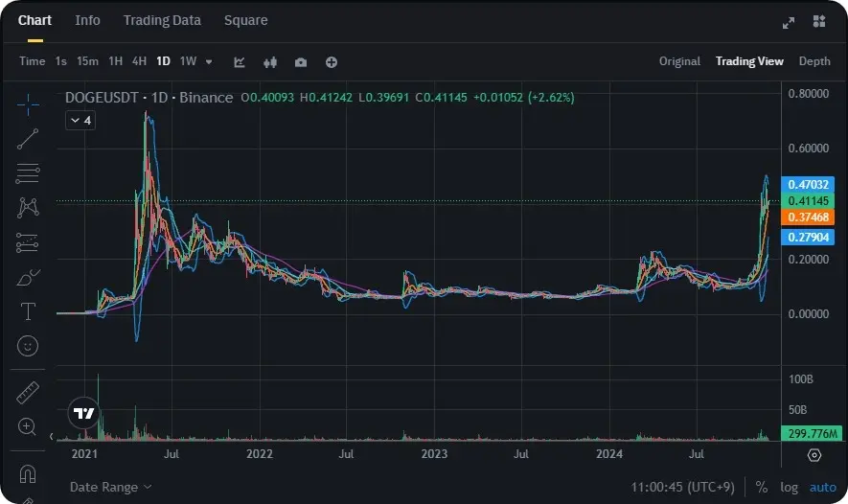The image size is (848, 504).
Task: Toggle auto scale mode
Action: tap(822, 488)
